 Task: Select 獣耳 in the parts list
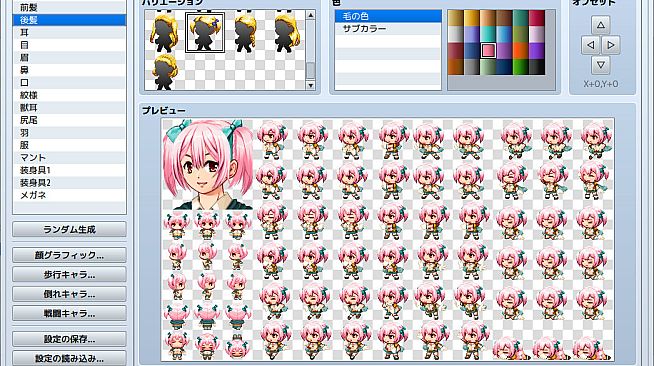(x=69, y=108)
